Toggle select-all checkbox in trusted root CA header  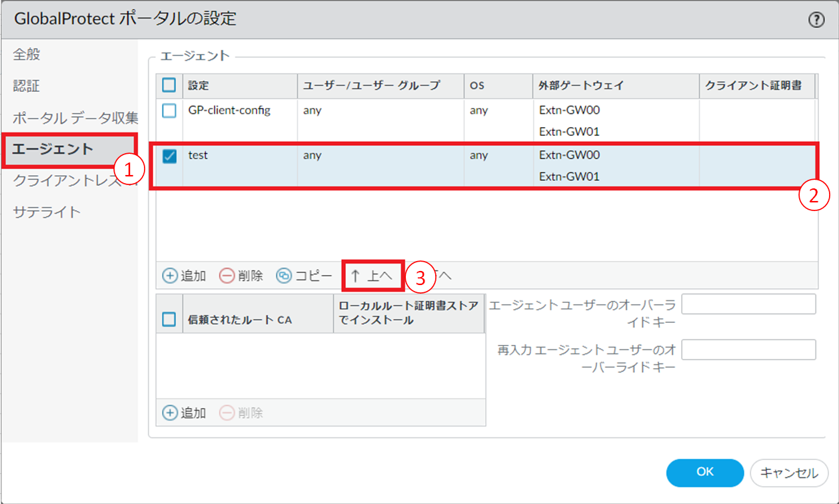(x=169, y=320)
